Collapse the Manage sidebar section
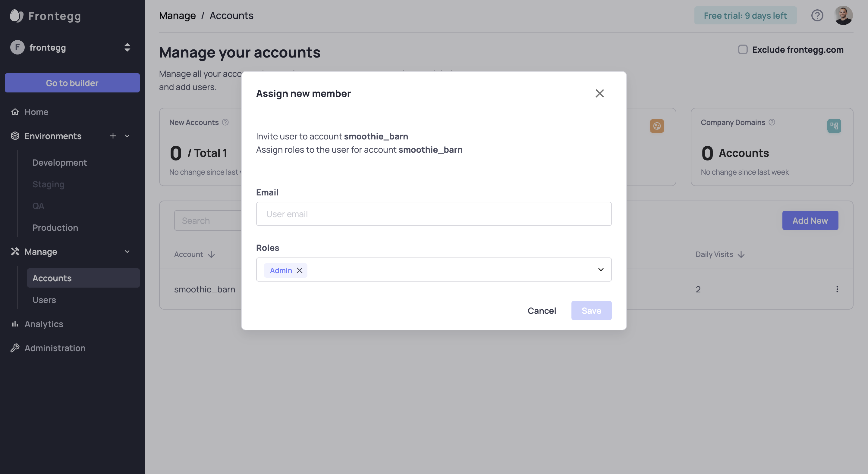 point(127,251)
